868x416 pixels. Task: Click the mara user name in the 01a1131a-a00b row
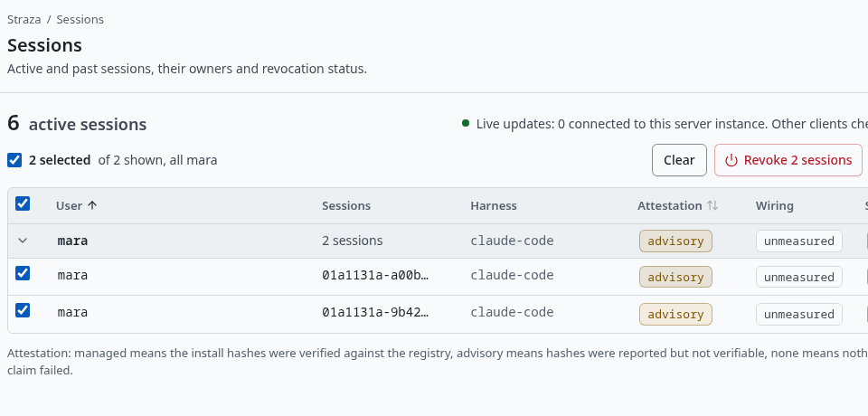coord(72,275)
